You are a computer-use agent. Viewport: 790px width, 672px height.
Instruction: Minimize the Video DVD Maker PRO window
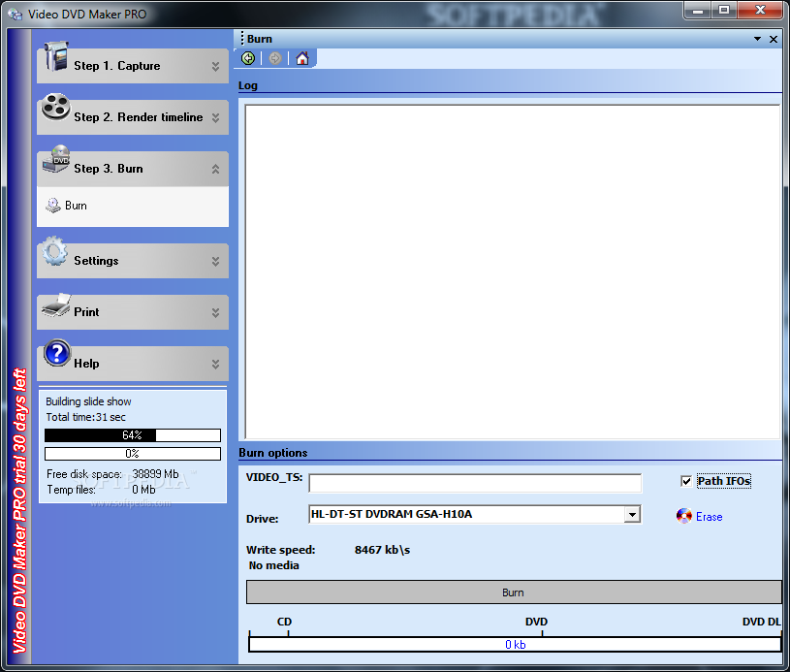[698, 10]
